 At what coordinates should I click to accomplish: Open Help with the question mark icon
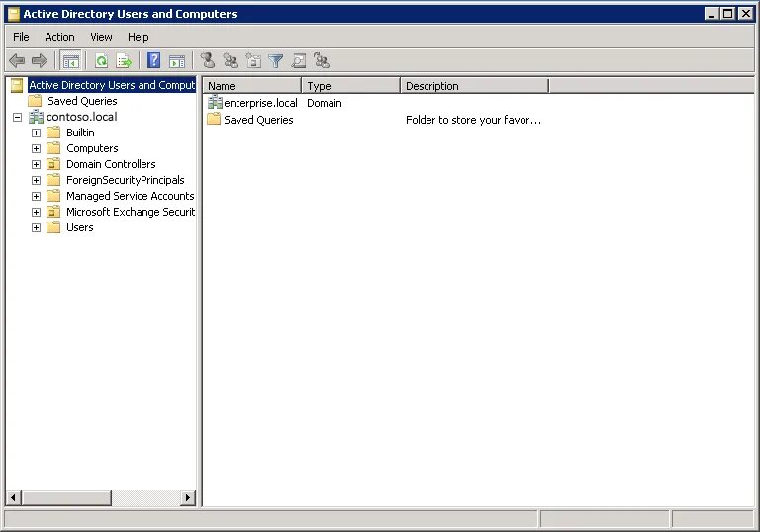point(153,60)
